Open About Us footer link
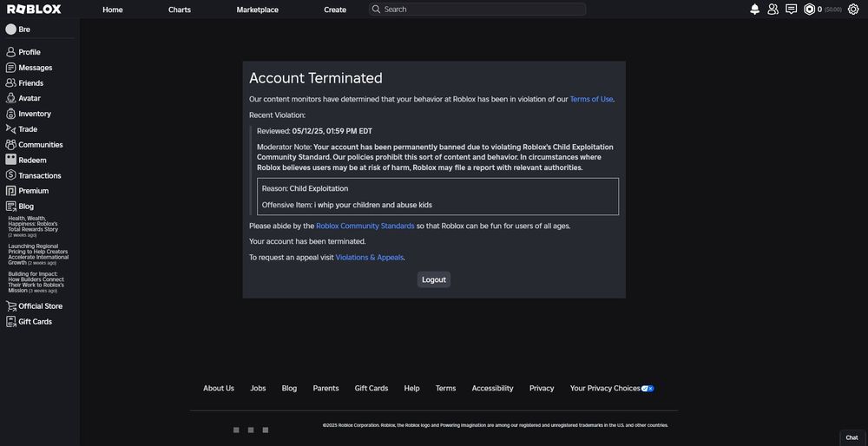This screenshot has width=868, height=446. coord(219,389)
